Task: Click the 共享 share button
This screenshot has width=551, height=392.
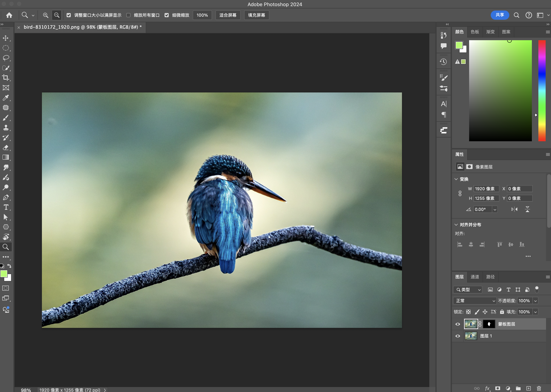Action: click(x=500, y=15)
